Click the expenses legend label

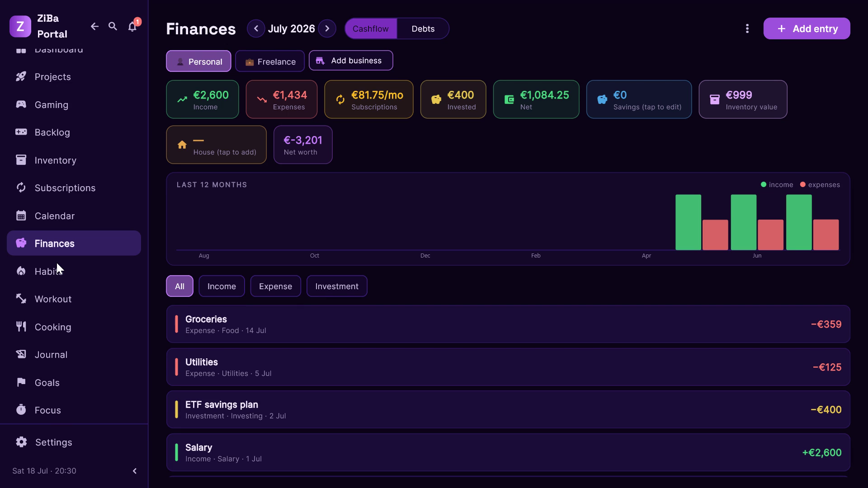click(x=824, y=184)
